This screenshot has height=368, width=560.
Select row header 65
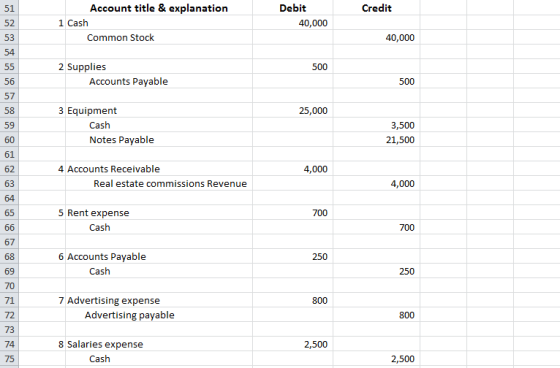[x=9, y=213]
